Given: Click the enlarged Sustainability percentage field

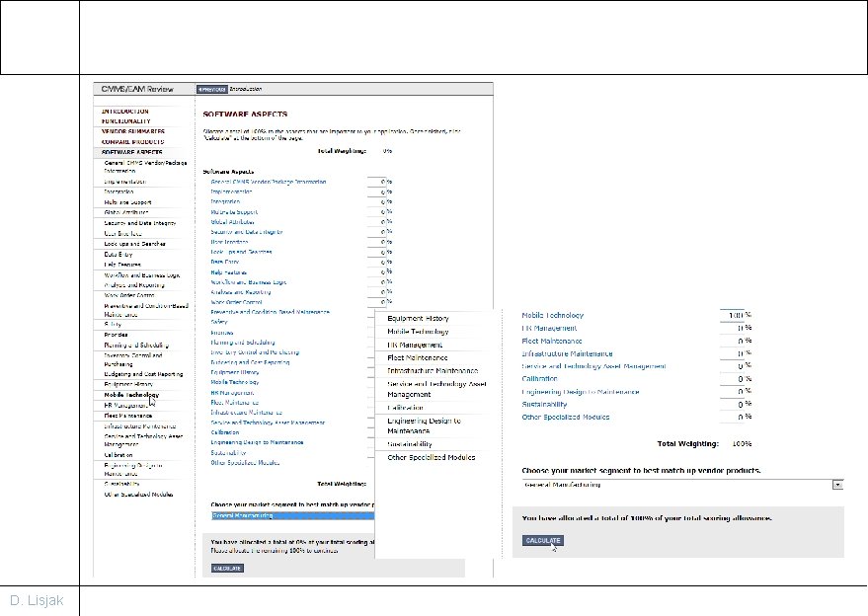Looking at the screenshot, I should tap(732, 405).
